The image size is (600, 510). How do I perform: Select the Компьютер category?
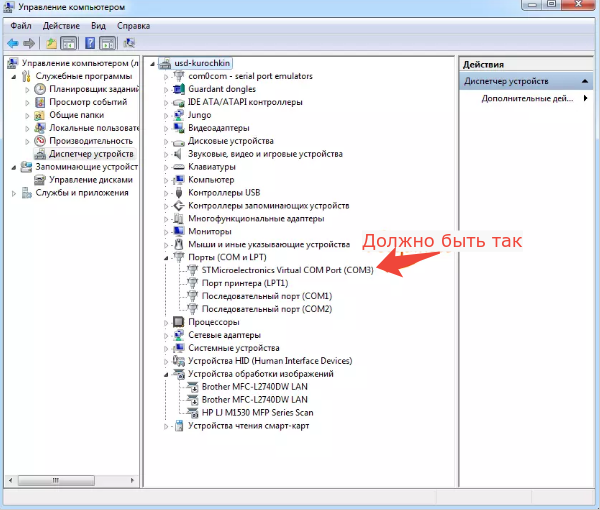(x=211, y=180)
